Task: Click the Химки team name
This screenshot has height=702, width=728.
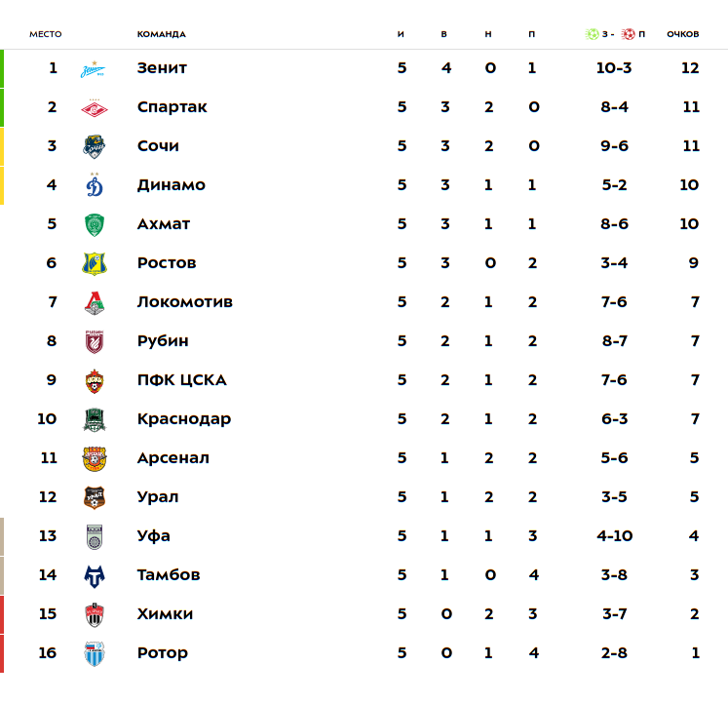Action: (165, 614)
